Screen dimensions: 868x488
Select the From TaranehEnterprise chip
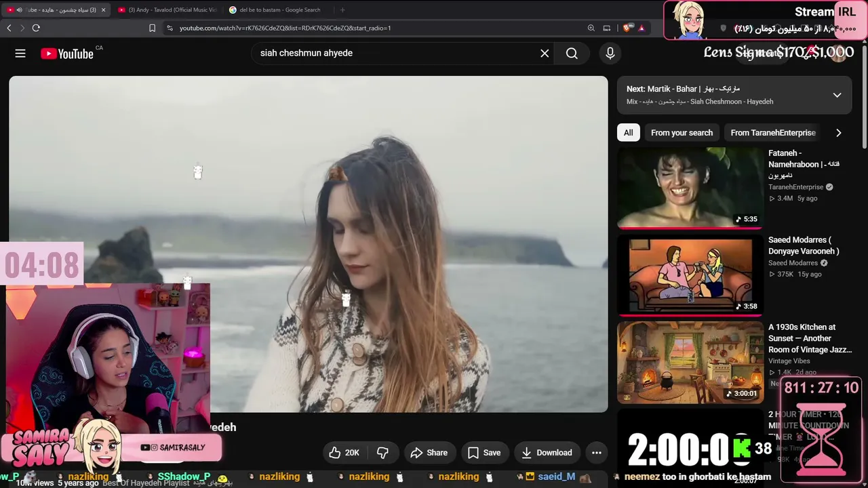coord(773,133)
